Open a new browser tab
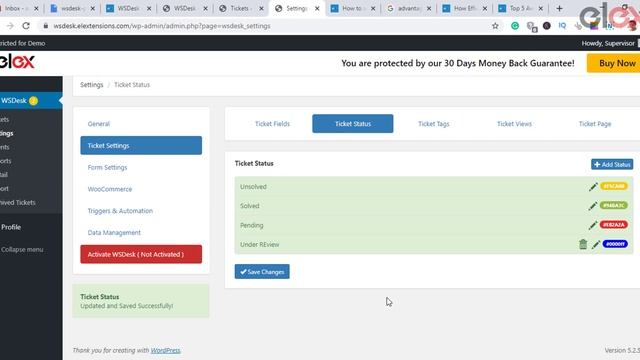Viewport: 640px width, 360px height. point(559,8)
